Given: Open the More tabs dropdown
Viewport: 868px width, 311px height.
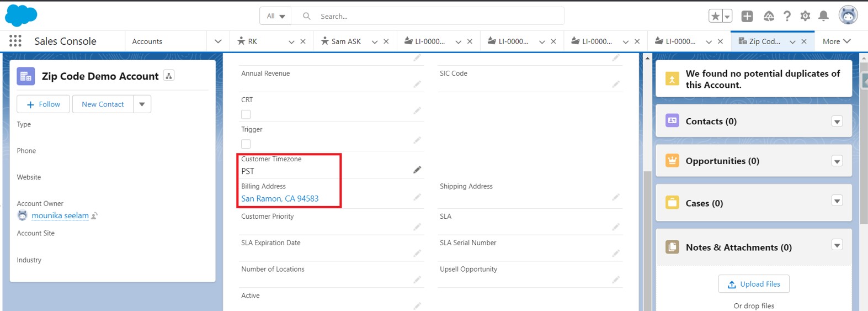Looking at the screenshot, I should tap(837, 41).
